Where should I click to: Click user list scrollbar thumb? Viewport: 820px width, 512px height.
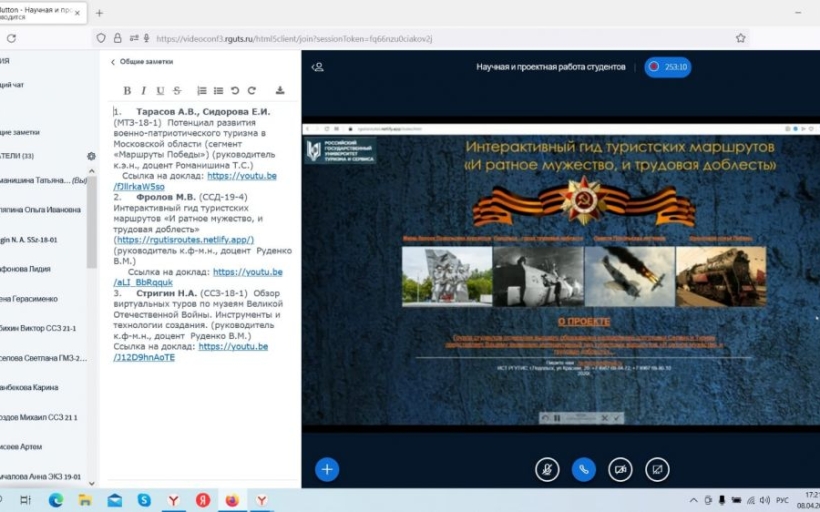92,222
